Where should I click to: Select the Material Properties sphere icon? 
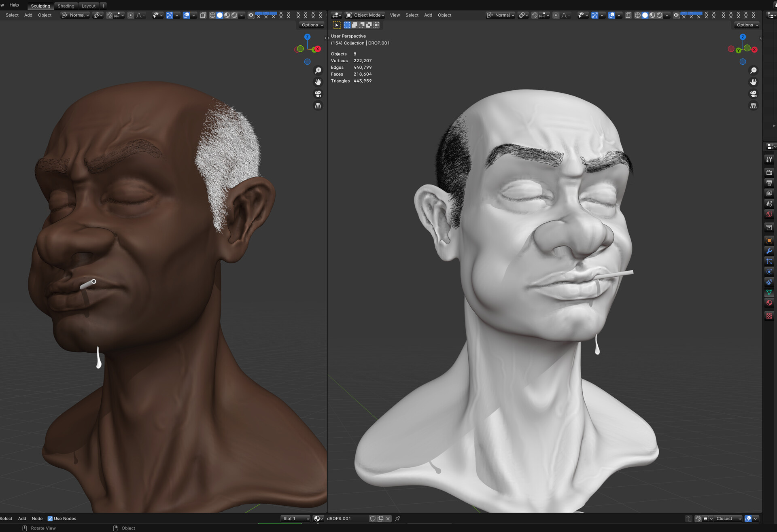click(769, 302)
